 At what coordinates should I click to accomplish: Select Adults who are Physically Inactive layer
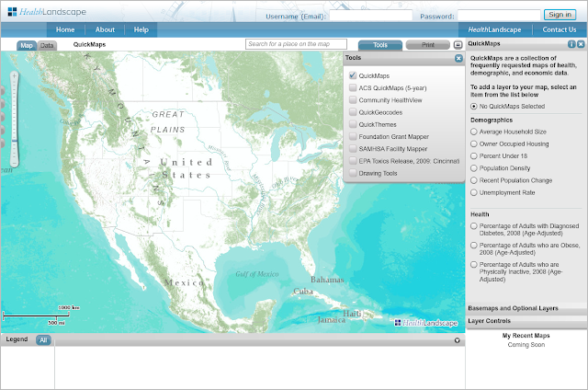coord(474,265)
